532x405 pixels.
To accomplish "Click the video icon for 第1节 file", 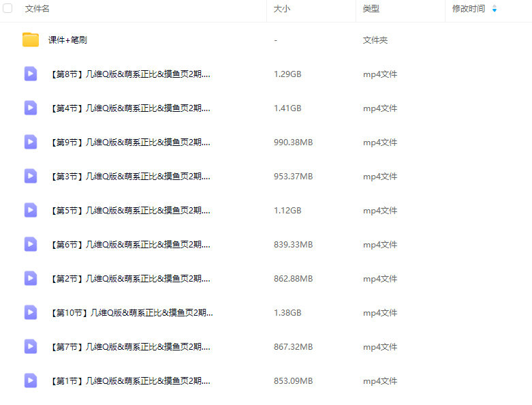I will pyautogui.click(x=31, y=380).
